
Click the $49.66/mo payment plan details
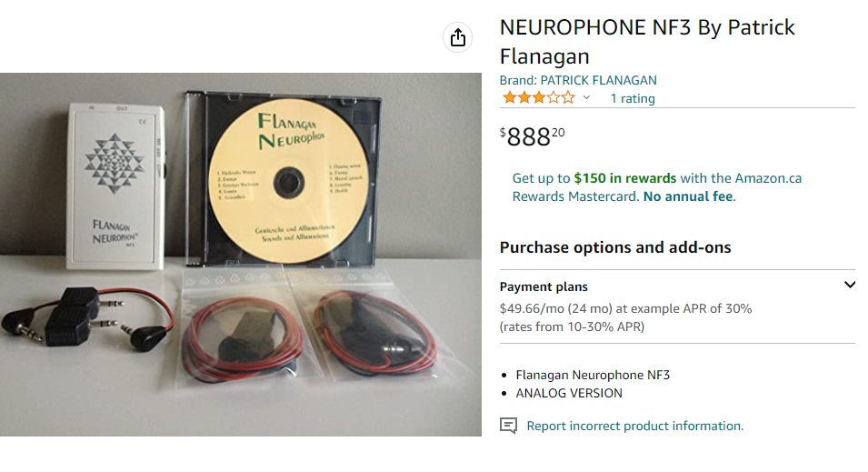[625, 317]
